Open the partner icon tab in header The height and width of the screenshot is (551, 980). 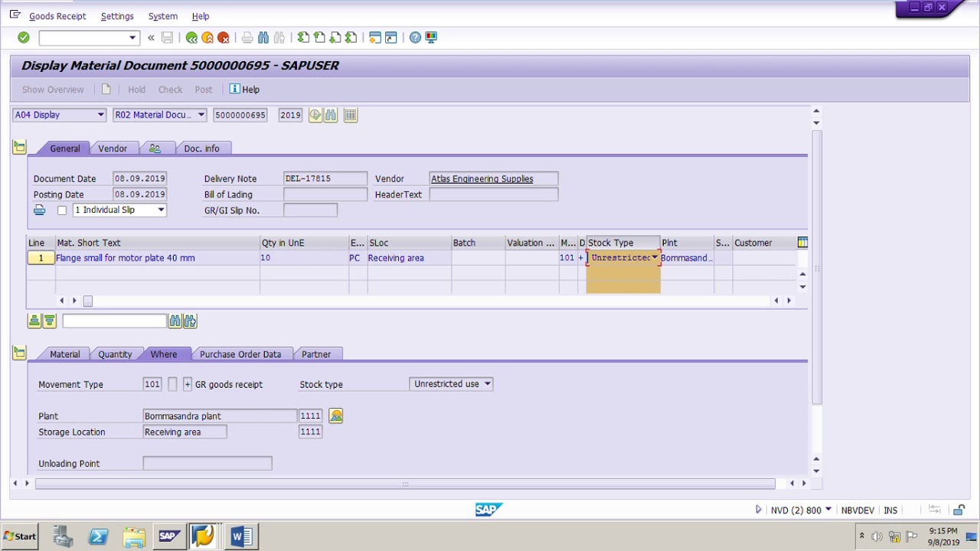(155, 148)
